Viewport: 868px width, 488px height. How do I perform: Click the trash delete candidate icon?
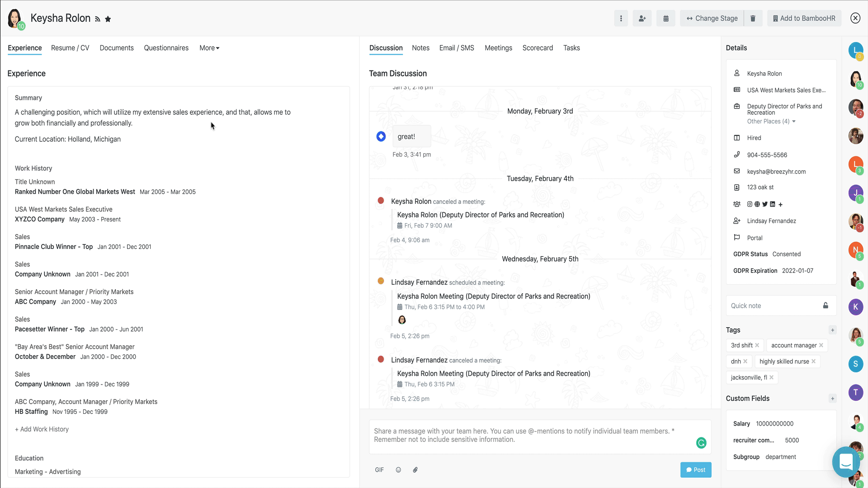(x=753, y=19)
